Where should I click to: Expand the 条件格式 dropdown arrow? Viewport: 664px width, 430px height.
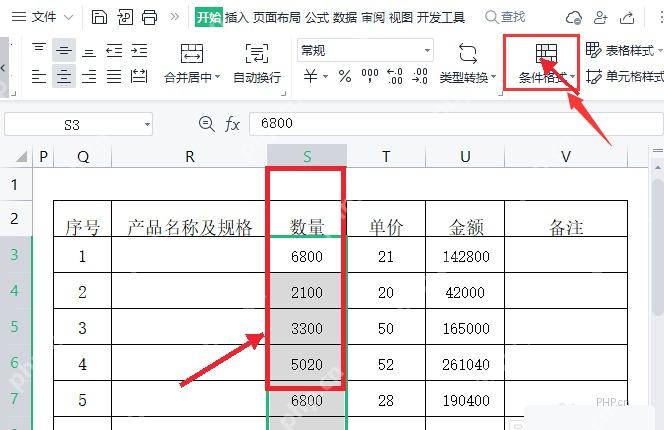pyautogui.click(x=573, y=77)
